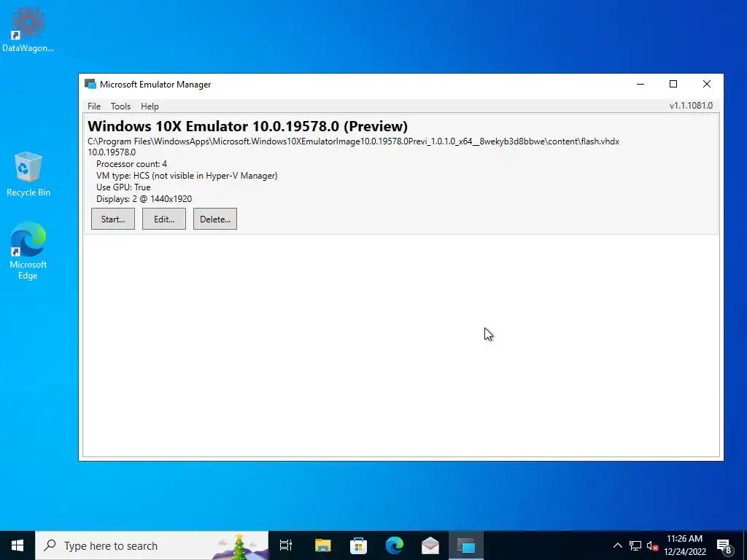Open the Mail app from the taskbar
The image size is (747, 560).
pyautogui.click(x=430, y=545)
